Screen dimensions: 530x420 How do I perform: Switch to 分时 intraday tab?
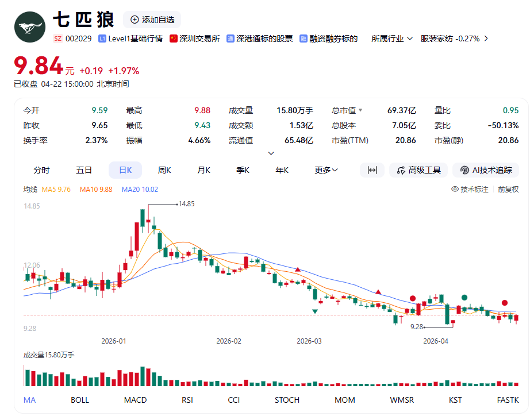point(41,170)
